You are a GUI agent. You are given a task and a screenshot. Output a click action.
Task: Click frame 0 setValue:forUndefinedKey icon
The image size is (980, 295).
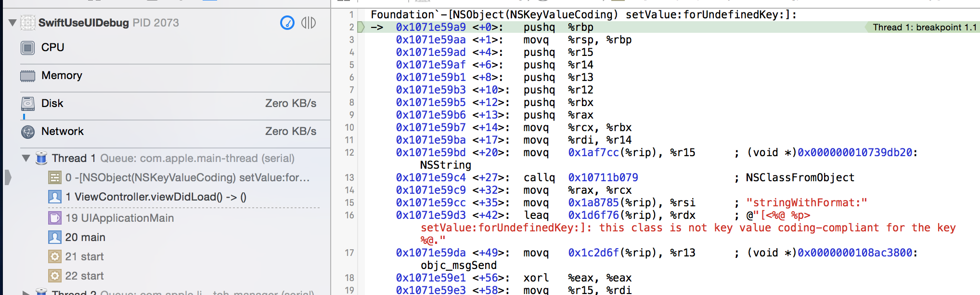click(x=55, y=178)
